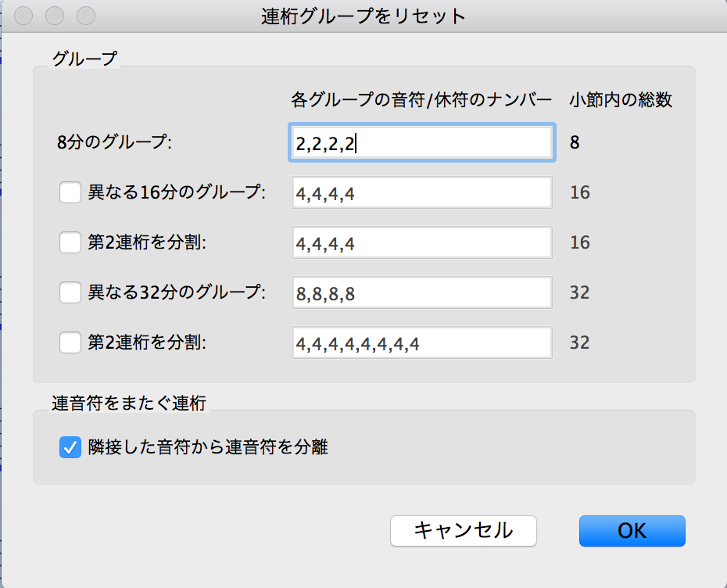Click the 8分のグループ input field
This screenshot has width=727, height=588.
click(x=422, y=143)
